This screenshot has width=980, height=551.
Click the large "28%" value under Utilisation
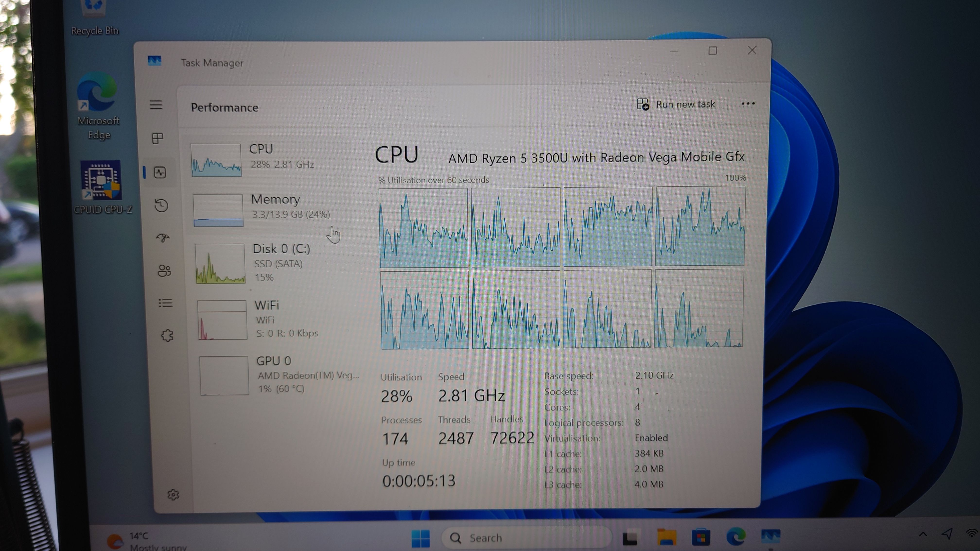click(396, 396)
